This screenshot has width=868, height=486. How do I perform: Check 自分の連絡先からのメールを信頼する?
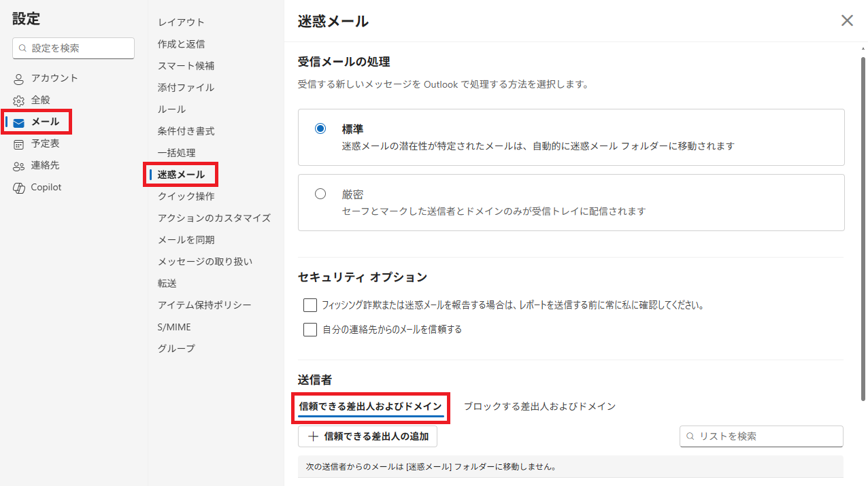click(x=310, y=330)
